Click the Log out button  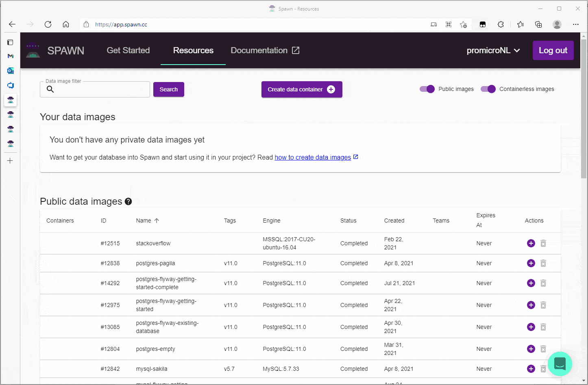pos(553,50)
